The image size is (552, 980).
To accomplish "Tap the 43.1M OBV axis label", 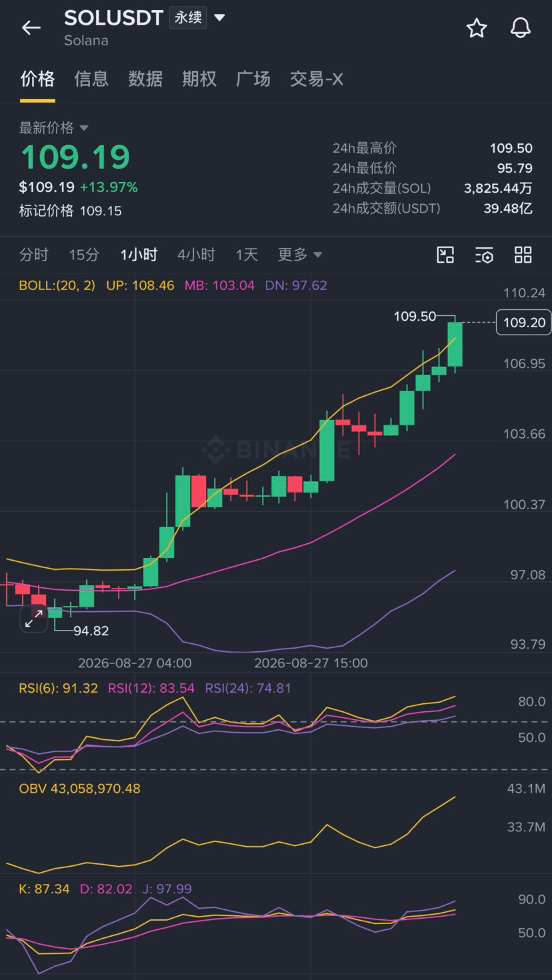I will pyautogui.click(x=526, y=789).
